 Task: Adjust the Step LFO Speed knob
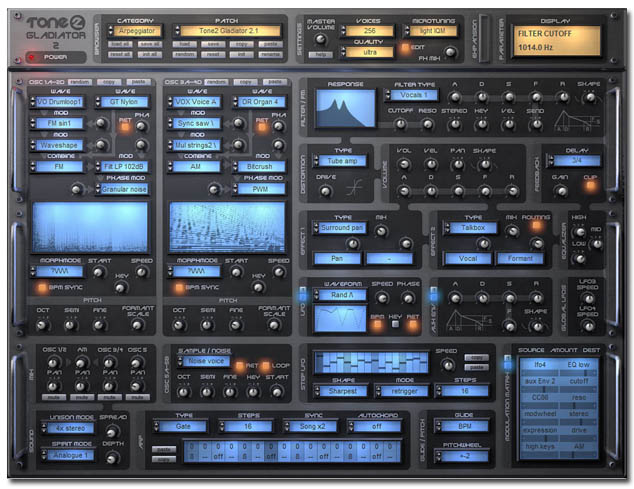[448, 365]
